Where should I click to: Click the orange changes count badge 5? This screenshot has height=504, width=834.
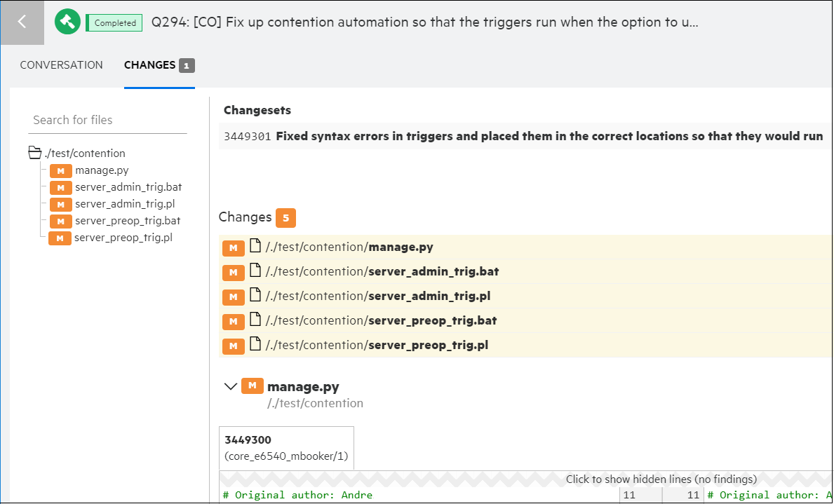click(285, 218)
